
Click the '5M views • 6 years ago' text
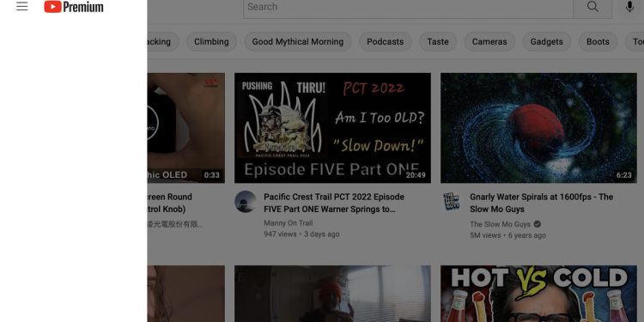508,235
